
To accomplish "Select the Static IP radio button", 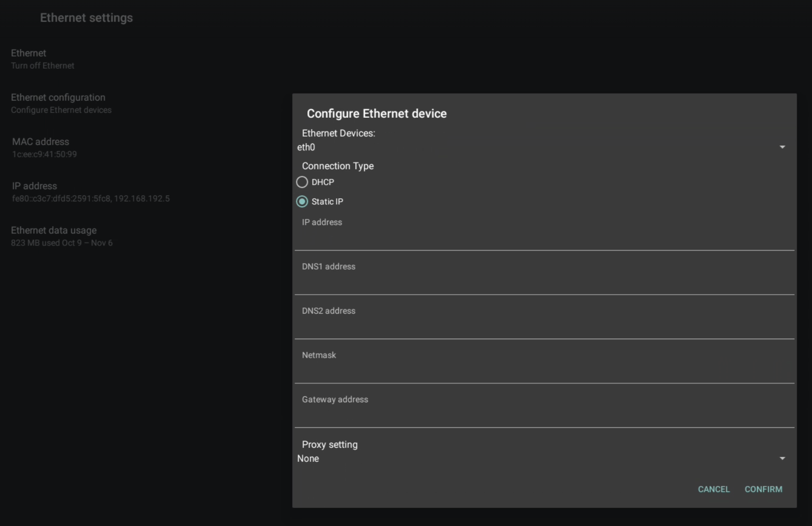I will (302, 201).
